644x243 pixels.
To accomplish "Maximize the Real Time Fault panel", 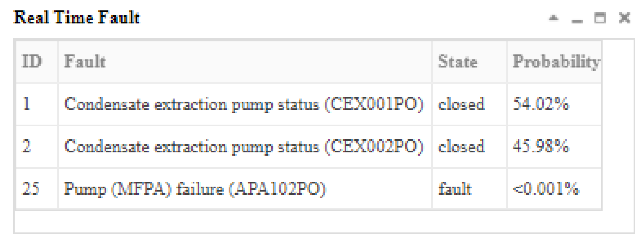I will [x=600, y=18].
